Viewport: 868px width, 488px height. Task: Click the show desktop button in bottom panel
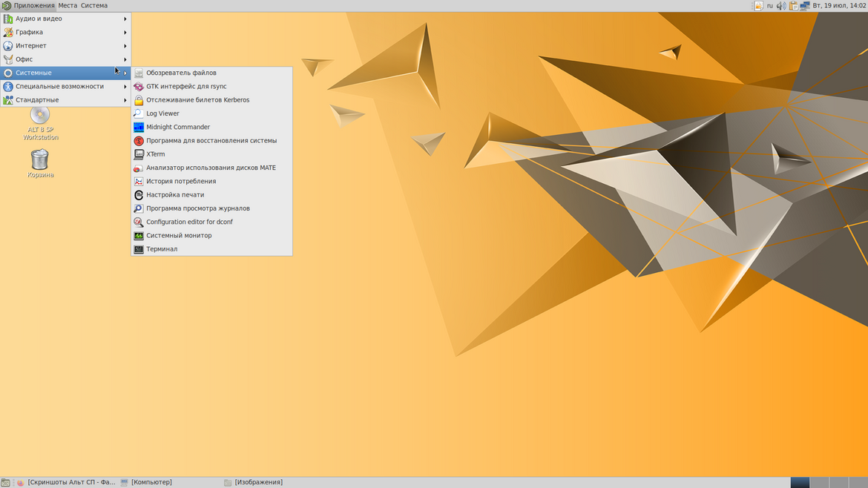coord(5,483)
